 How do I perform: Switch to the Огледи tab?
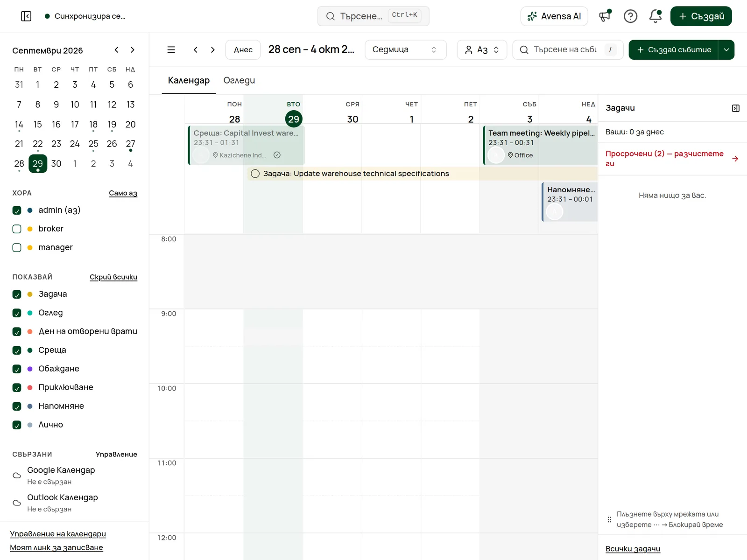[239, 80]
